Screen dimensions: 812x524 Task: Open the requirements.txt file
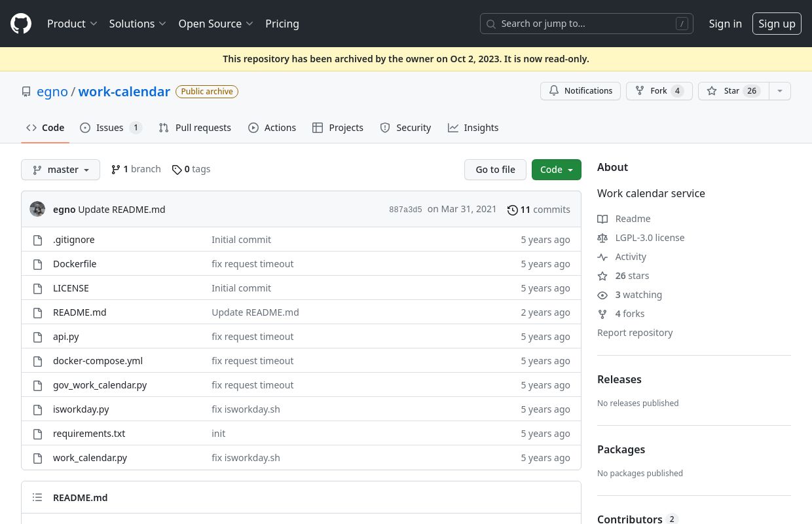(x=89, y=434)
